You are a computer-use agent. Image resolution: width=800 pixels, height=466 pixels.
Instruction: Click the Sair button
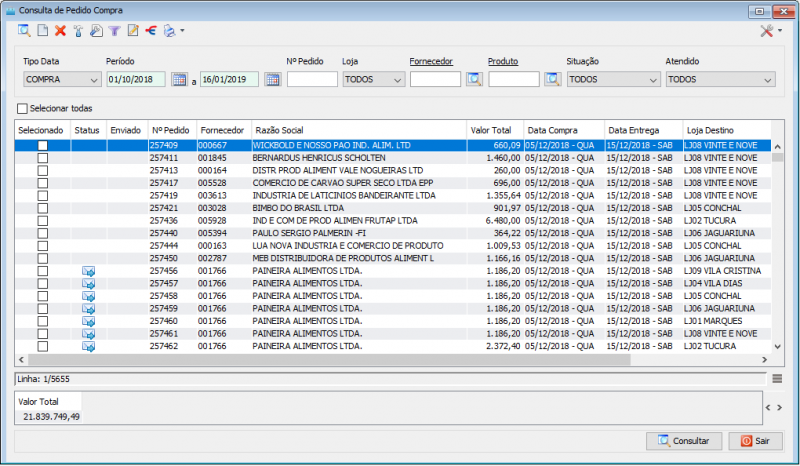756,441
